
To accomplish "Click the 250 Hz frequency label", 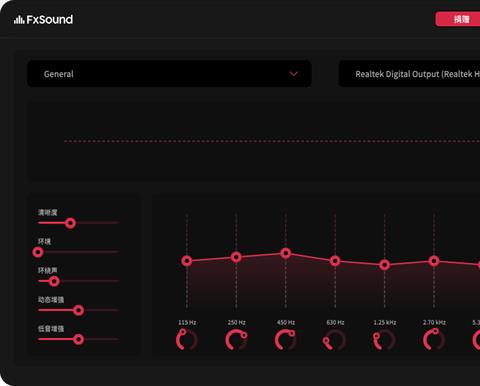I will point(236,322).
